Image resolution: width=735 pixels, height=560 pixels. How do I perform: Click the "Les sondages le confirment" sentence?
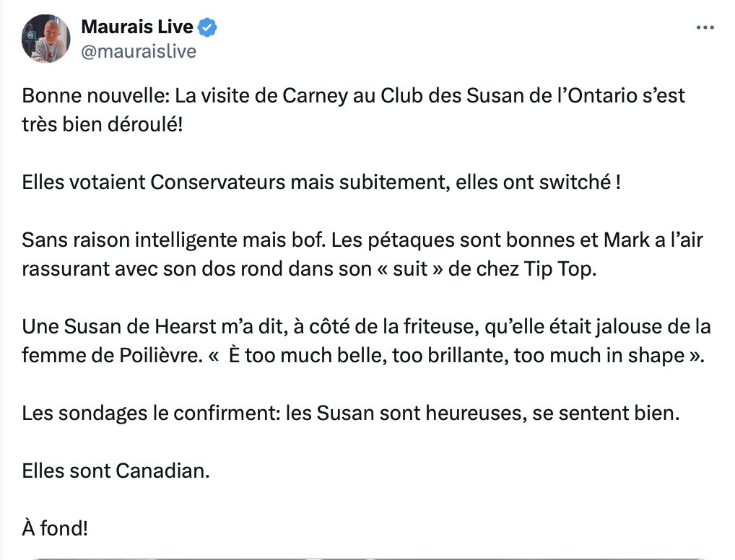(x=351, y=414)
